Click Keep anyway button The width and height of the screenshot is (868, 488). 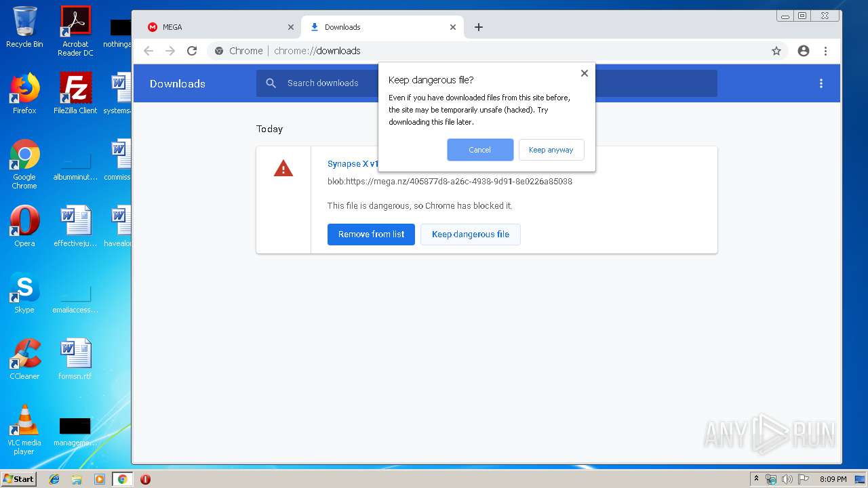(x=551, y=150)
